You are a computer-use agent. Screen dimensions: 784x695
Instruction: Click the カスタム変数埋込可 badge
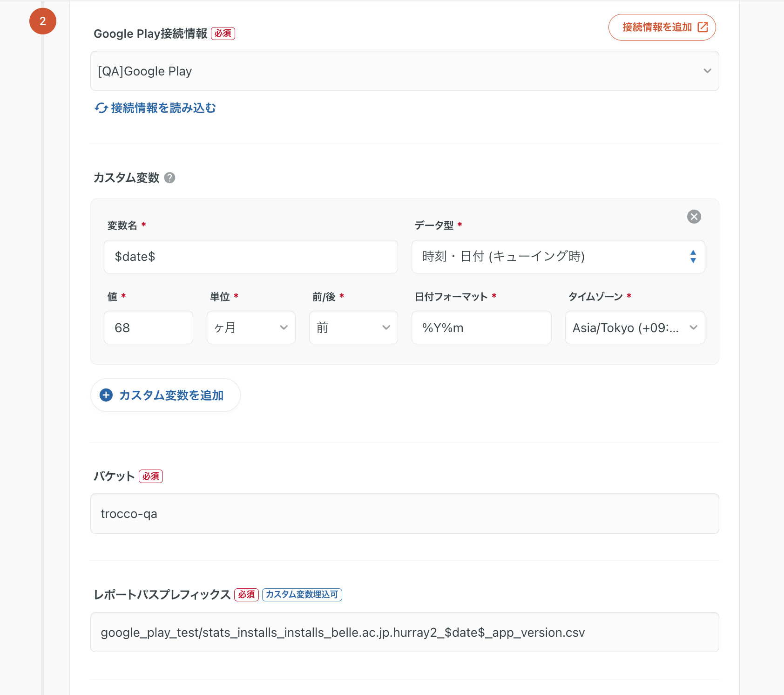(302, 595)
